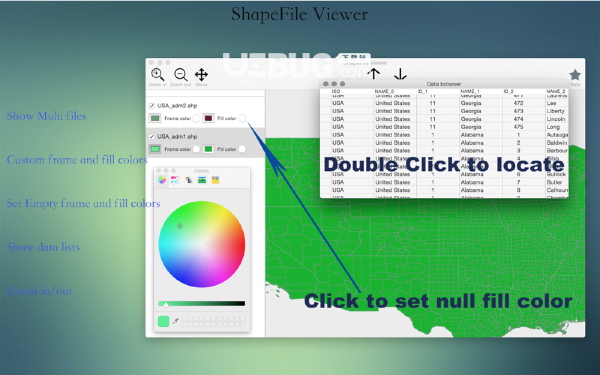Set null fill color for USA_adm2.shp

pos(242,119)
